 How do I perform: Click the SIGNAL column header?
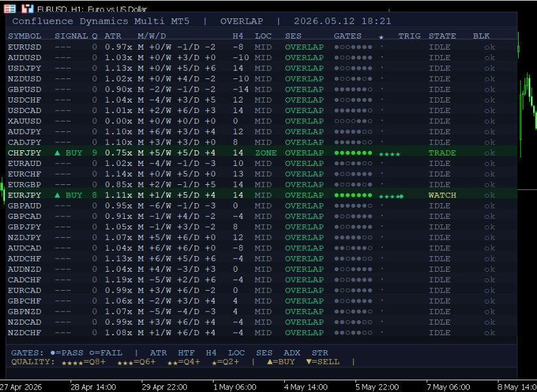[x=71, y=36]
